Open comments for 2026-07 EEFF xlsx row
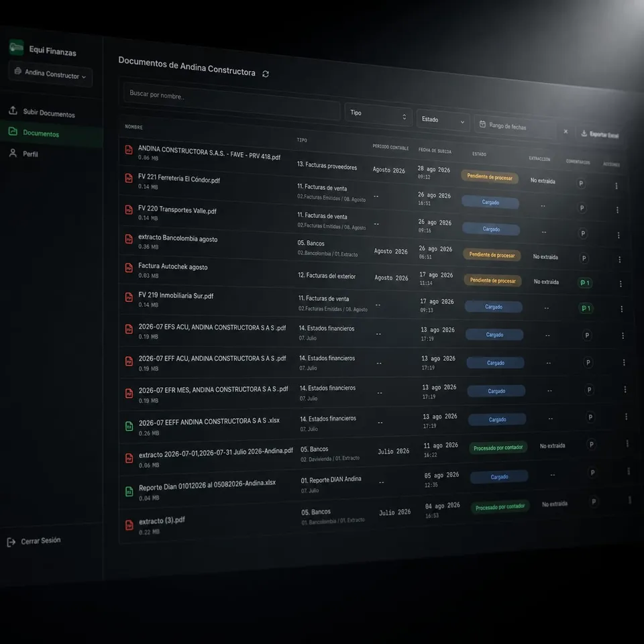Screen dimensions: 644x644 590,417
